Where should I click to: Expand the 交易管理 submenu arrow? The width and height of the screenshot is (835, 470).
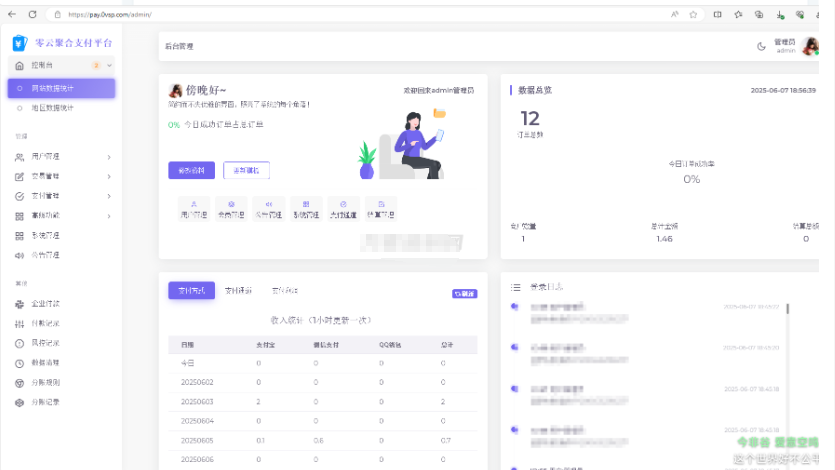point(109,177)
